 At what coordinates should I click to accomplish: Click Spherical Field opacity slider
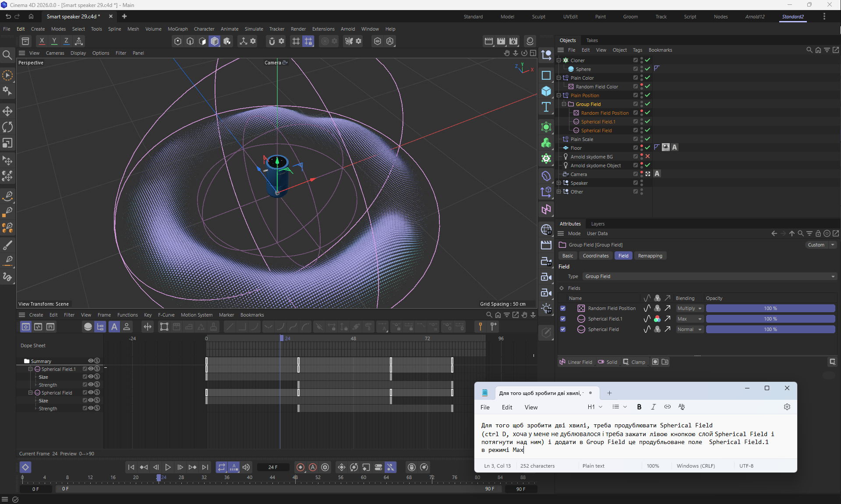(770, 329)
